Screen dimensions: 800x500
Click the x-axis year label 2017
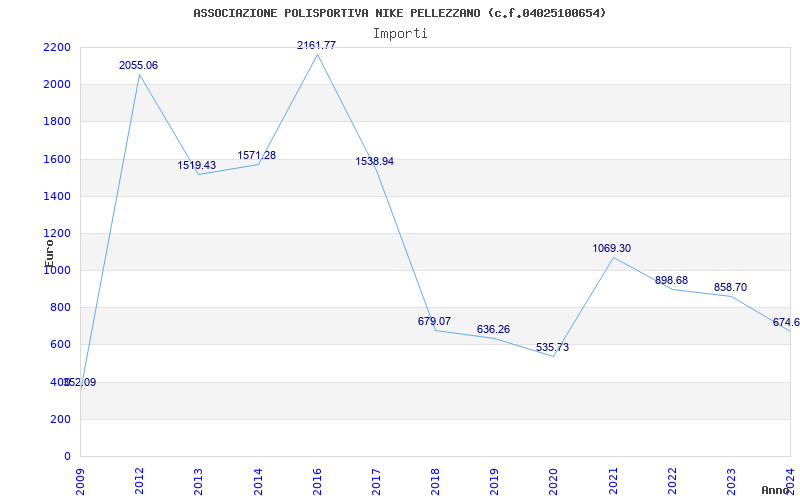(377, 482)
